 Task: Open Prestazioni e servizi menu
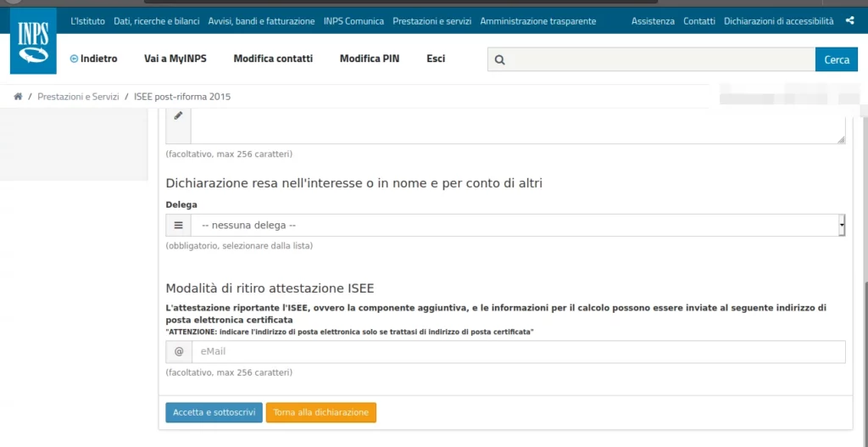[x=431, y=21]
